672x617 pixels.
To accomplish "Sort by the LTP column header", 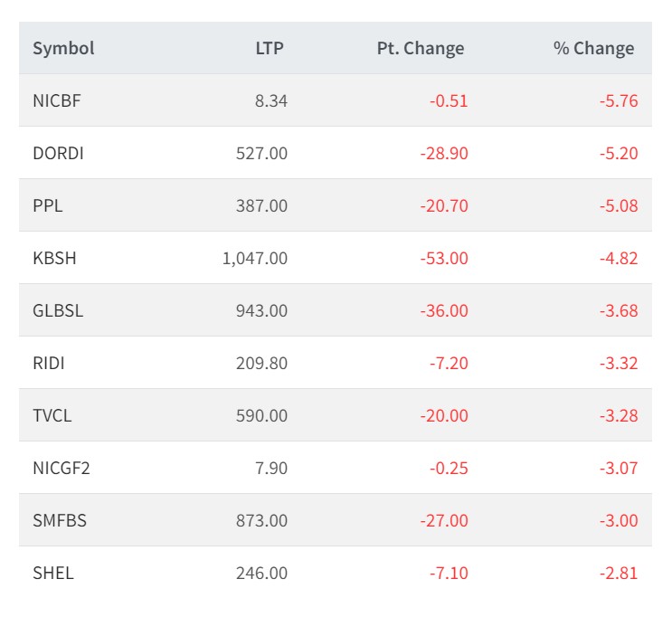I will tap(270, 49).
